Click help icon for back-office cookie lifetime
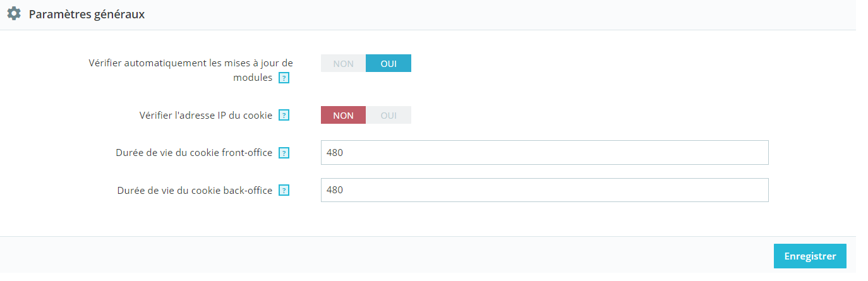 pos(284,190)
